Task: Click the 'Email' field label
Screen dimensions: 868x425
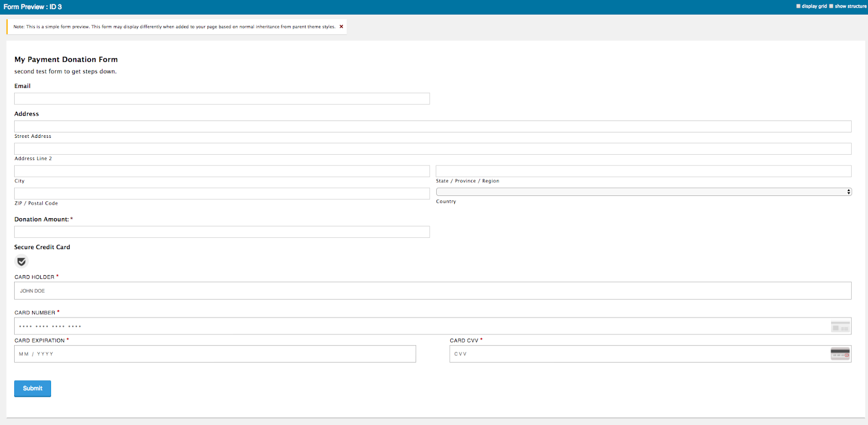Action: click(x=23, y=86)
